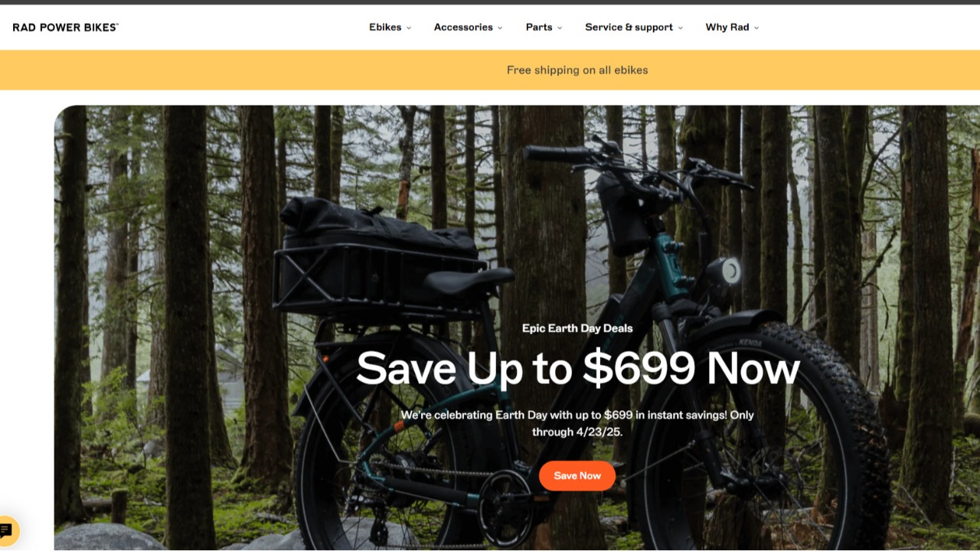Expand the chevron next to Ebikes
Screen dimensions: 980x551
point(409,28)
